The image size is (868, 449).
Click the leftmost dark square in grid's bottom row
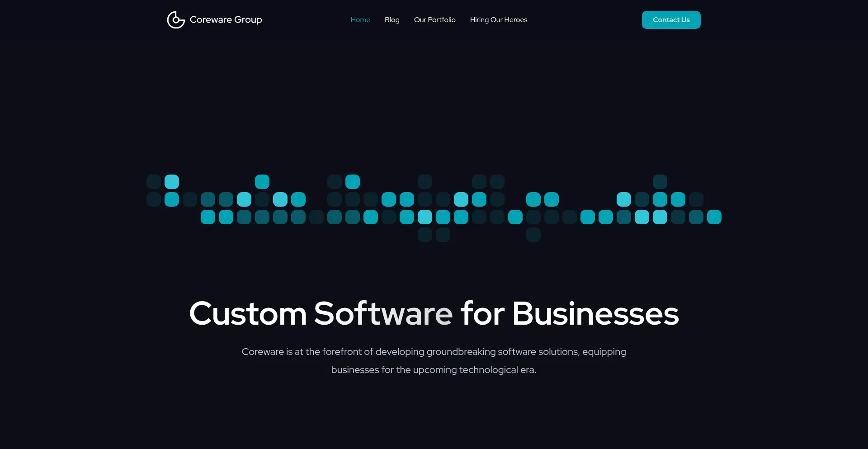coord(425,235)
